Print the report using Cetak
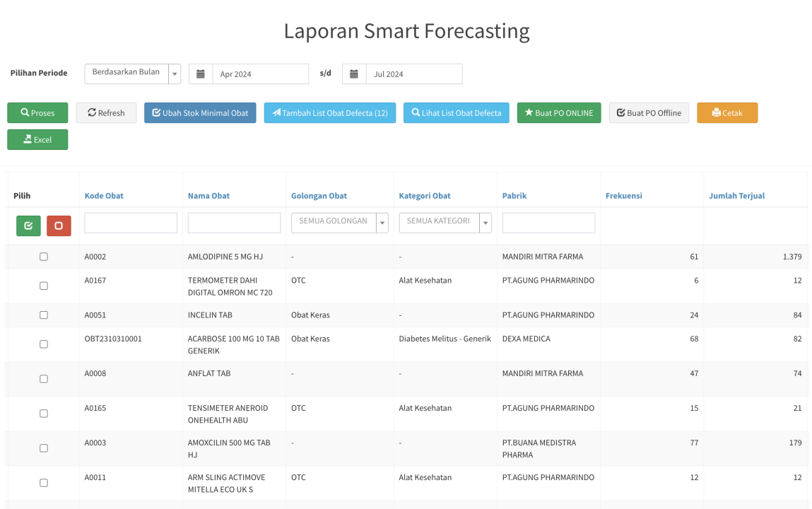Viewport: 812px width, 509px height. [726, 113]
